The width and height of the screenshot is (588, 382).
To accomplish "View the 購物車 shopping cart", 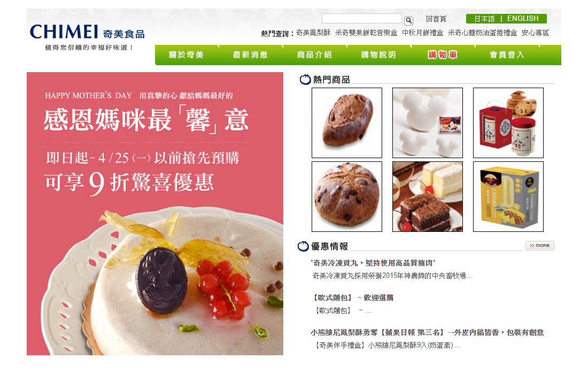I will pos(443,54).
